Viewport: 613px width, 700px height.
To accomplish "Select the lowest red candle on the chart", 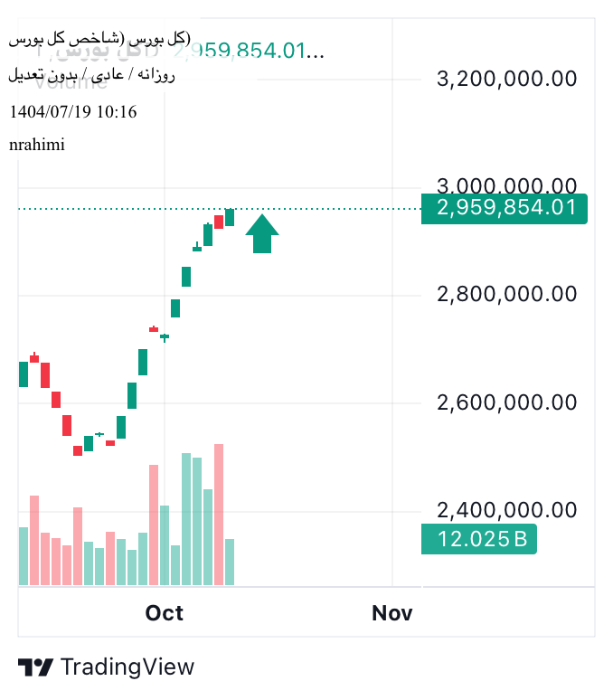I will click(x=78, y=450).
